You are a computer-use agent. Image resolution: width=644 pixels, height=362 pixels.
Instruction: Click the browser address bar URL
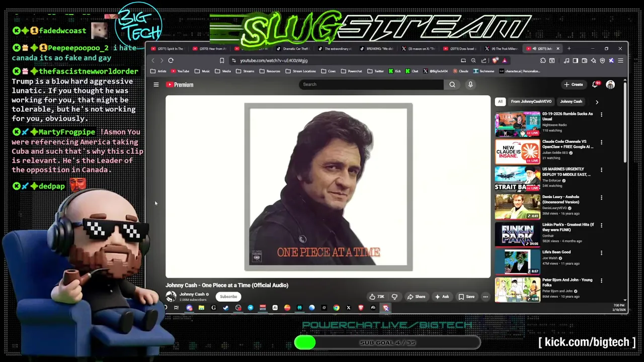(x=274, y=60)
